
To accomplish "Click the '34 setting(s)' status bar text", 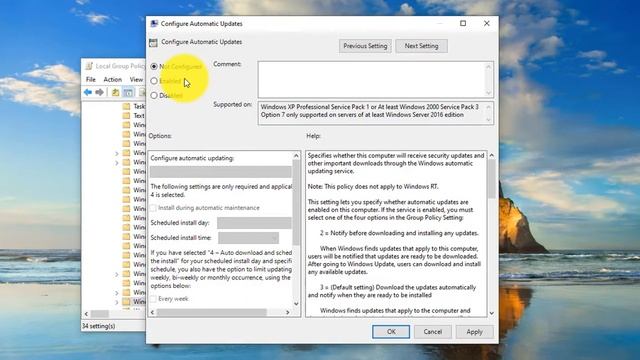I will [x=99, y=326].
